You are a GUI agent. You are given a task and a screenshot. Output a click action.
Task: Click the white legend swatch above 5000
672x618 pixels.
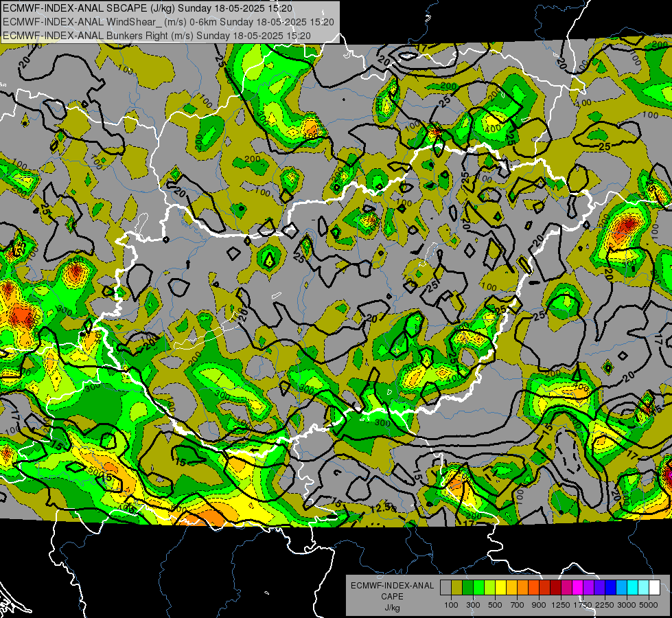655,588
